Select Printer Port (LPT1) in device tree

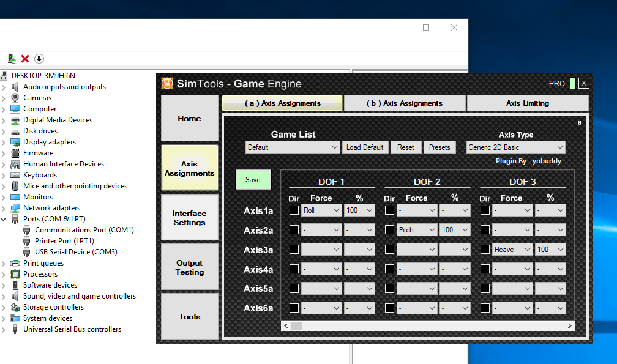tap(64, 241)
